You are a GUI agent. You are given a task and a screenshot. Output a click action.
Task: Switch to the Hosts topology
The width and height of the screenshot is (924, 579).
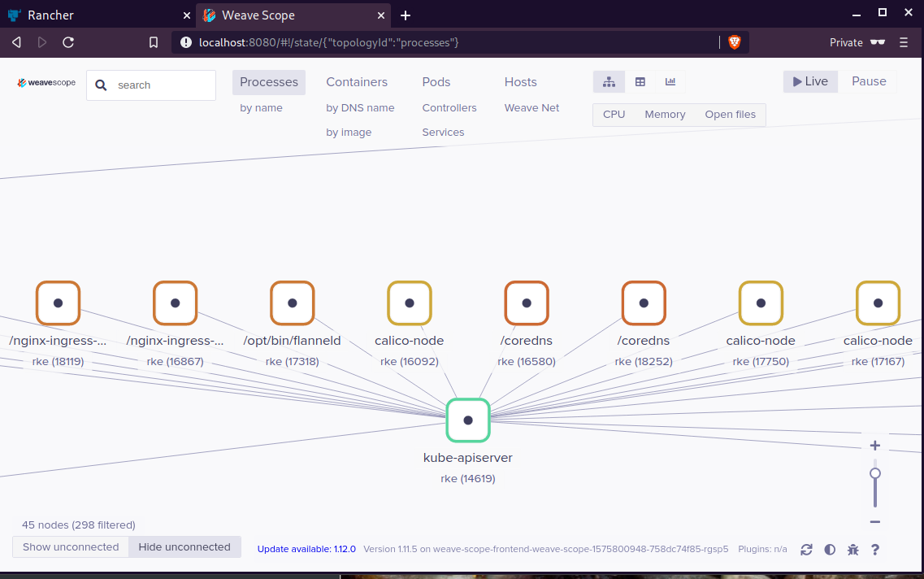tap(520, 82)
